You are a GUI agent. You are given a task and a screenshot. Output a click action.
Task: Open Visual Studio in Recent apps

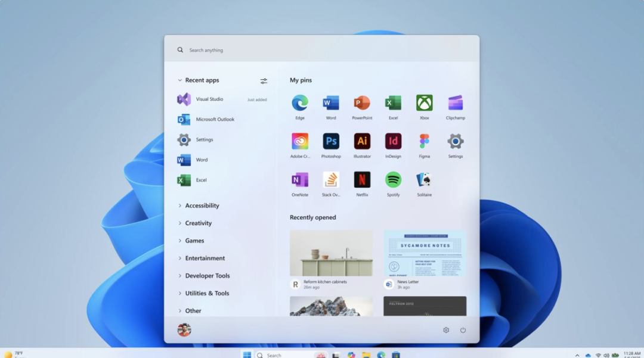click(222, 99)
